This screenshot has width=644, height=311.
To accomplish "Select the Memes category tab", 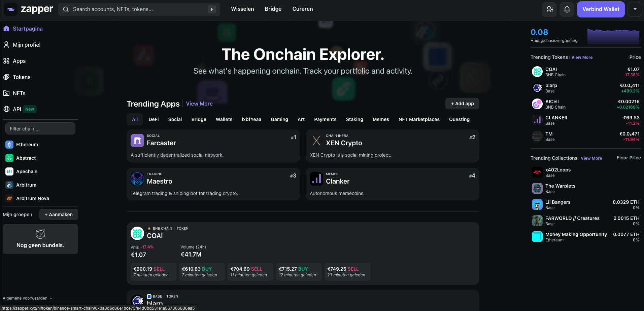I will 381,119.
